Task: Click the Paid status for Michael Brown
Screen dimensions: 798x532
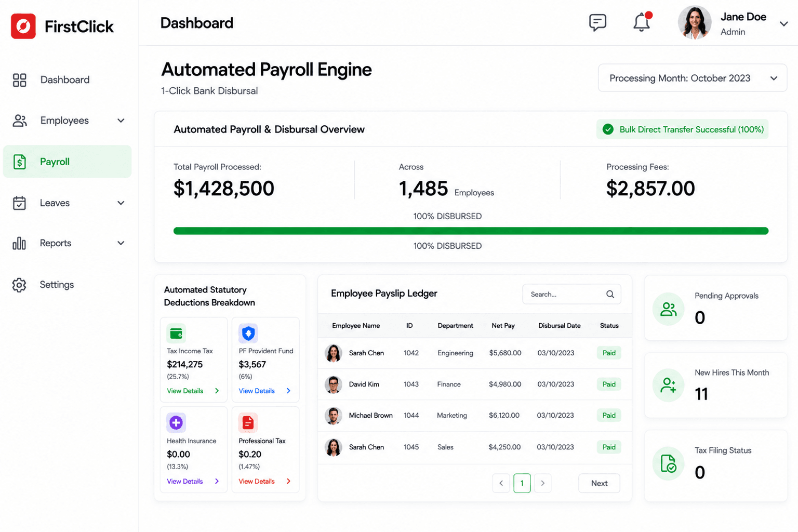Action: [x=609, y=416]
